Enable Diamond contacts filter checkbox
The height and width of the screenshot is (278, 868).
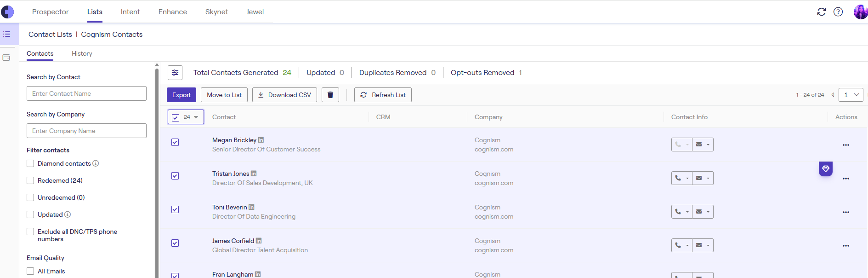click(30, 163)
